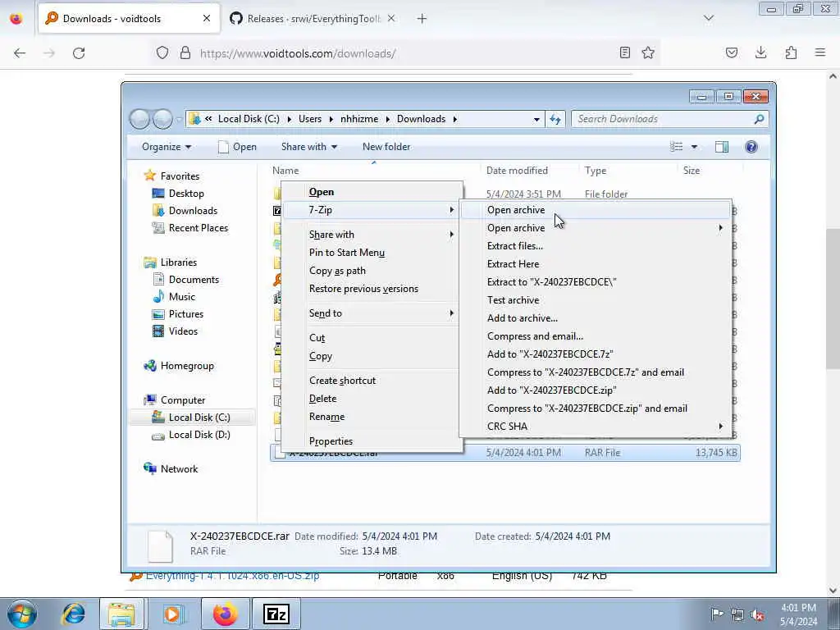
Task: Open the address bar history dropdown
Action: coord(536,120)
